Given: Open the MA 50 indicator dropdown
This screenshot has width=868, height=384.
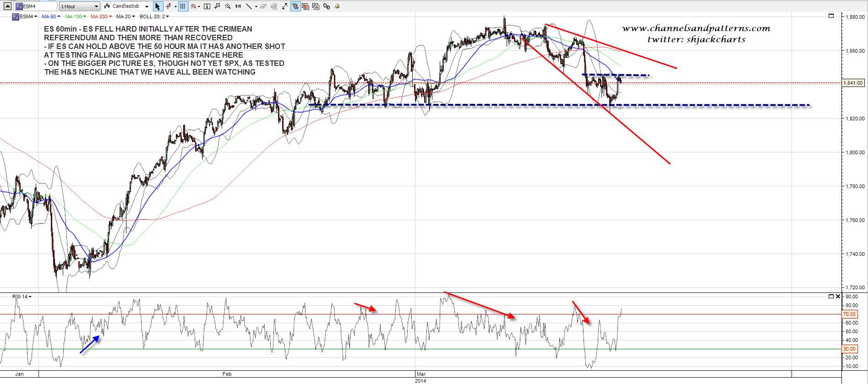Looking at the screenshot, I should (50, 16).
